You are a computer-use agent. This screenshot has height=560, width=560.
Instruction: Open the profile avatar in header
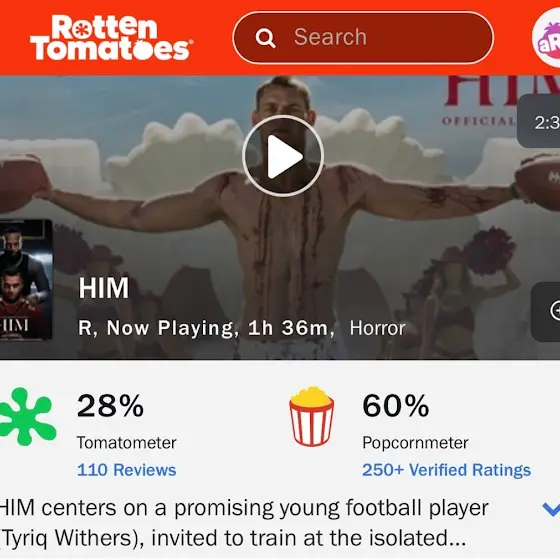[546, 38]
